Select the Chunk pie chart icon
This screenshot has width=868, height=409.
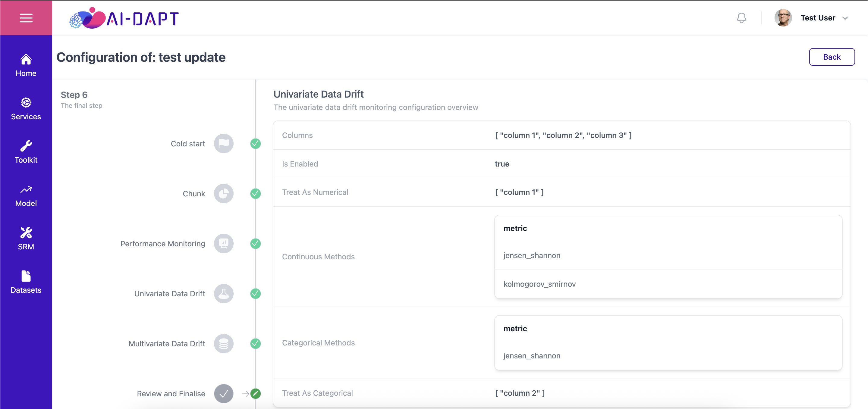pos(223,194)
